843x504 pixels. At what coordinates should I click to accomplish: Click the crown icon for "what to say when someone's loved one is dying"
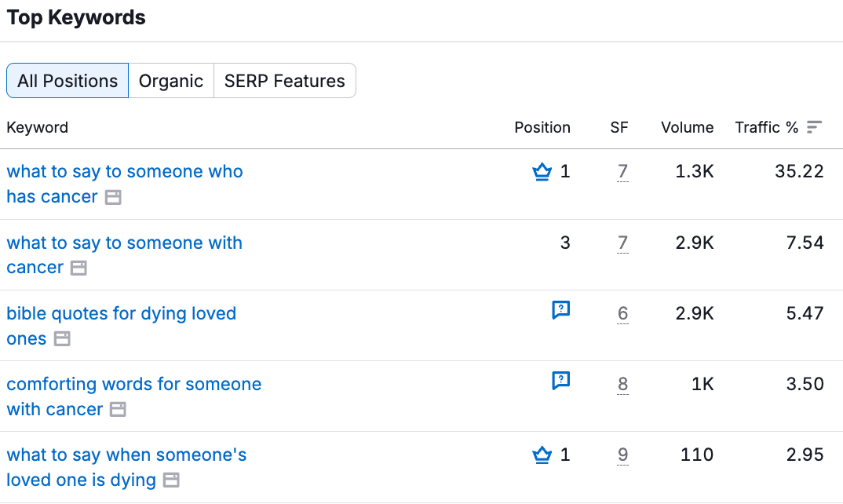pyautogui.click(x=542, y=455)
